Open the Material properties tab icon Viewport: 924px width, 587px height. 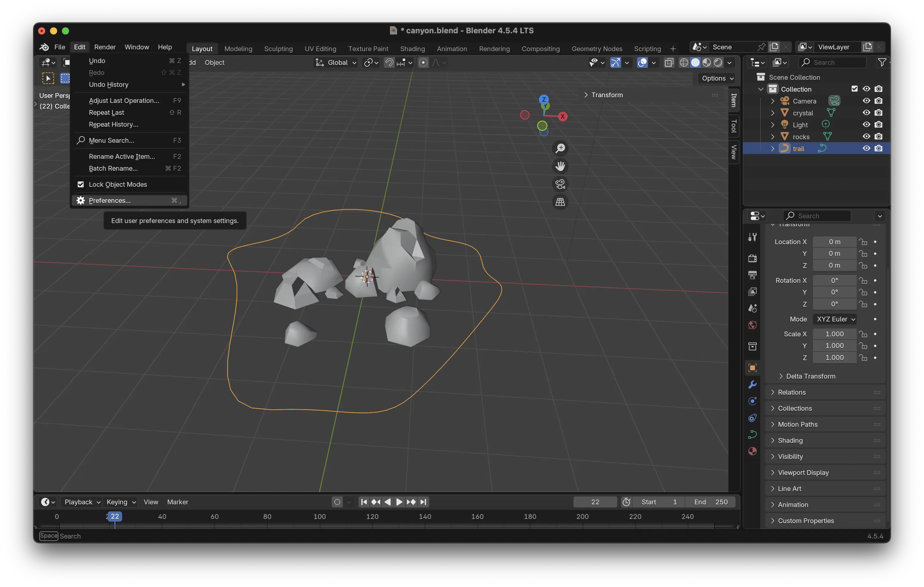point(752,451)
